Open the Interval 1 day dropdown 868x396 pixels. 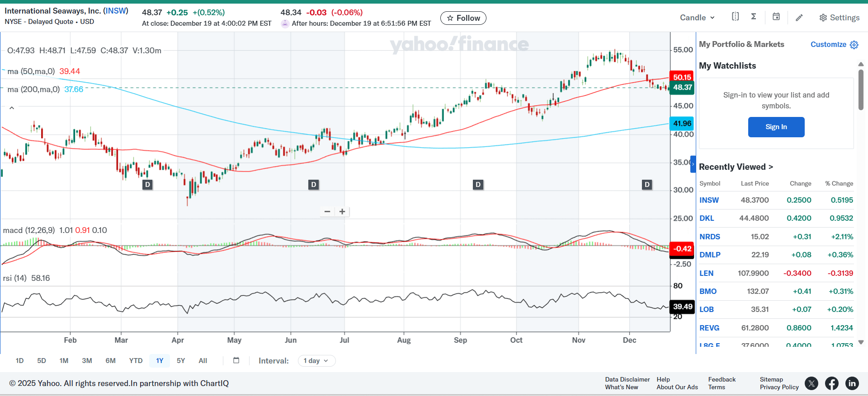316,361
